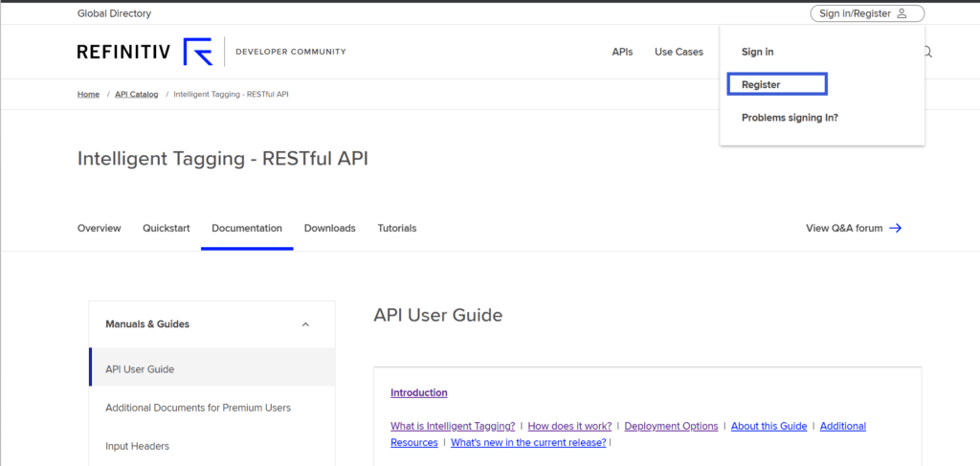Viewport: 980px width, 466px height.
Task: Select Sign in from the dropdown menu
Action: [x=757, y=52]
